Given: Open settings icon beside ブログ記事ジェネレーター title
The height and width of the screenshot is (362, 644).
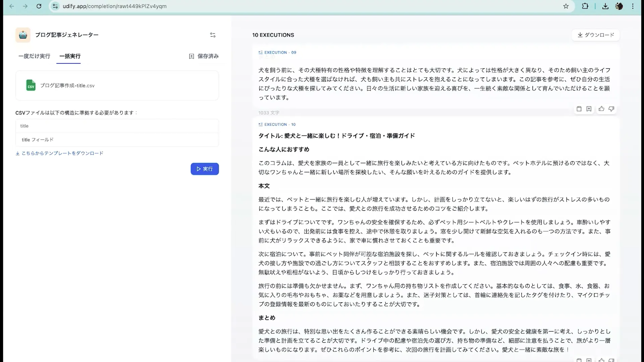Looking at the screenshot, I should (213, 35).
